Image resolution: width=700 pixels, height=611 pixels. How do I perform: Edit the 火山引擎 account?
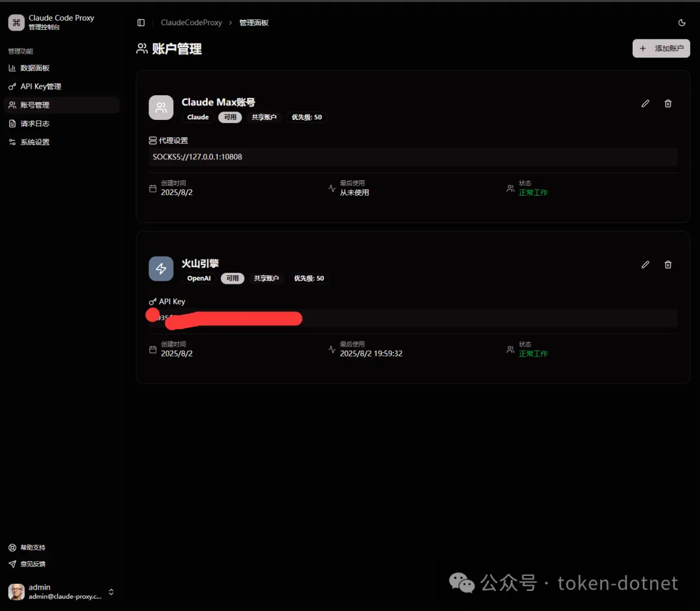645,264
